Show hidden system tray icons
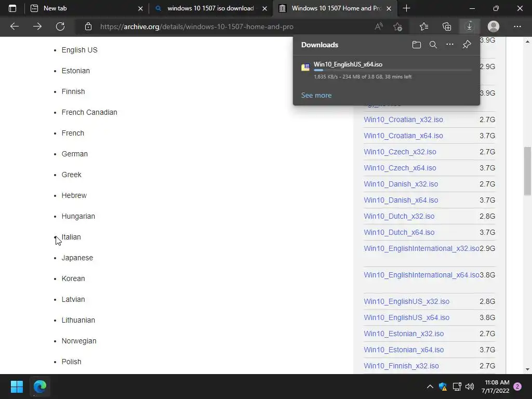 pyautogui.click(x=430, y=387)
